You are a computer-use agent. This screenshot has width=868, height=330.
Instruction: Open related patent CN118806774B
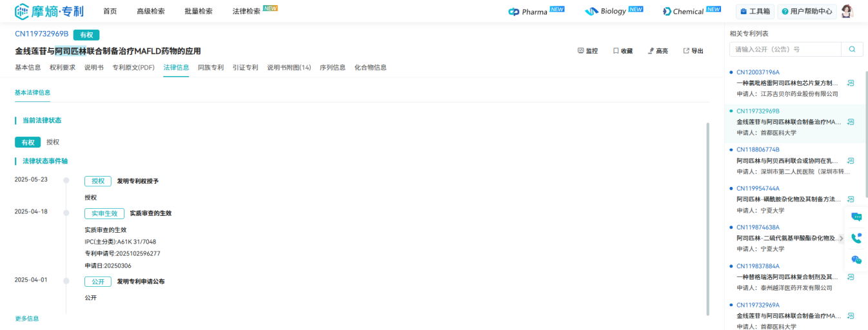[758, 150]
